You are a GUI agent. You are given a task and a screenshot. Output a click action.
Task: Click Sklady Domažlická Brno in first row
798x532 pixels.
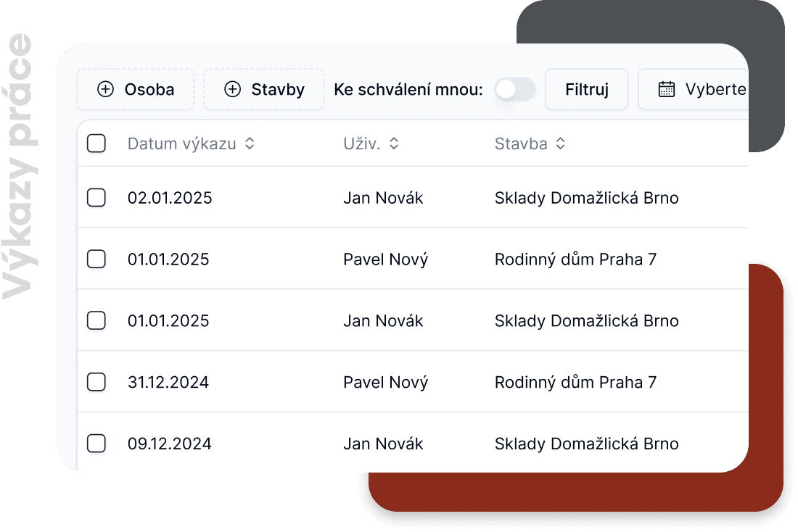586,197
